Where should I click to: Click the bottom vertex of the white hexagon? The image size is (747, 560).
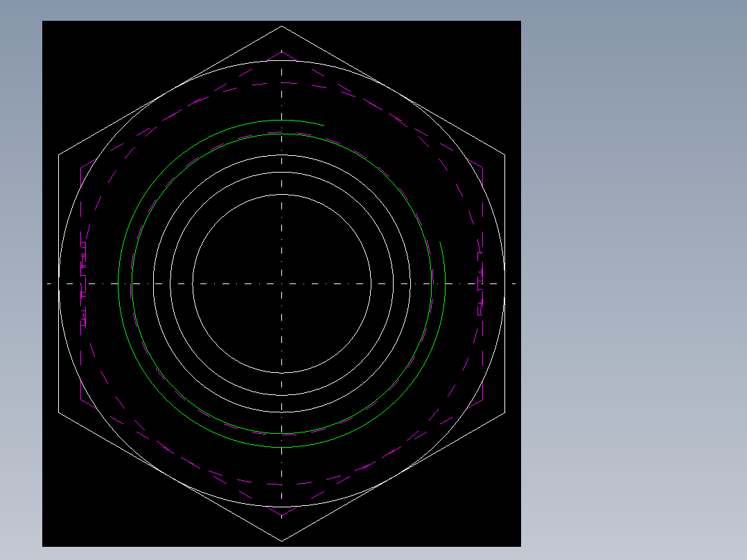point(281,541)
